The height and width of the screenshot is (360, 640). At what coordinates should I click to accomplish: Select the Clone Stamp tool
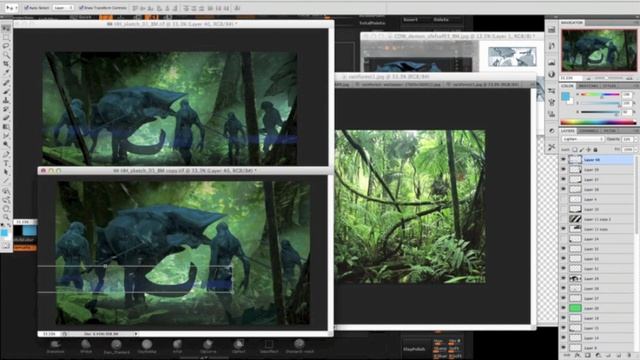coord(6,100)
